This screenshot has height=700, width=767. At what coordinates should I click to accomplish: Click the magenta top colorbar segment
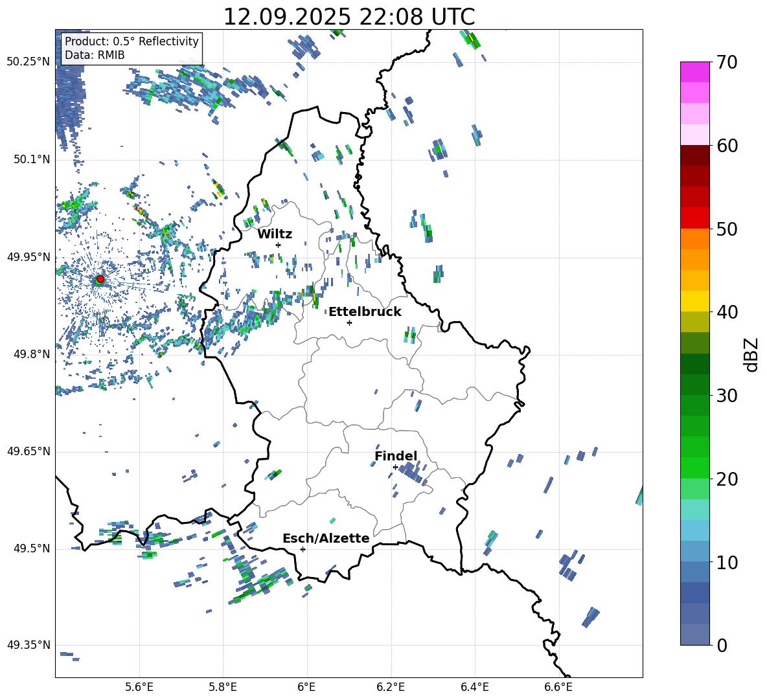click(x=694, y=72)
